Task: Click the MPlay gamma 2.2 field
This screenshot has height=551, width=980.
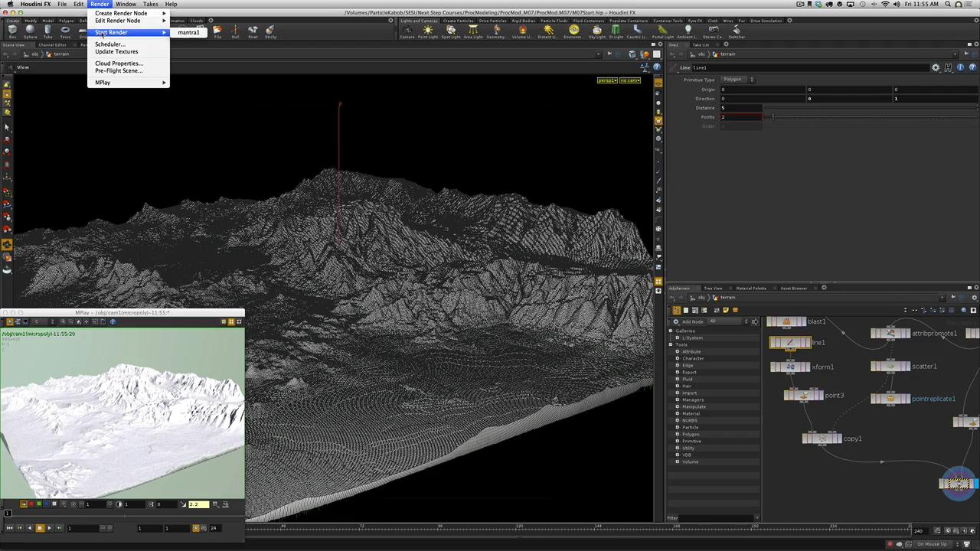Action: tap(198, 504)
